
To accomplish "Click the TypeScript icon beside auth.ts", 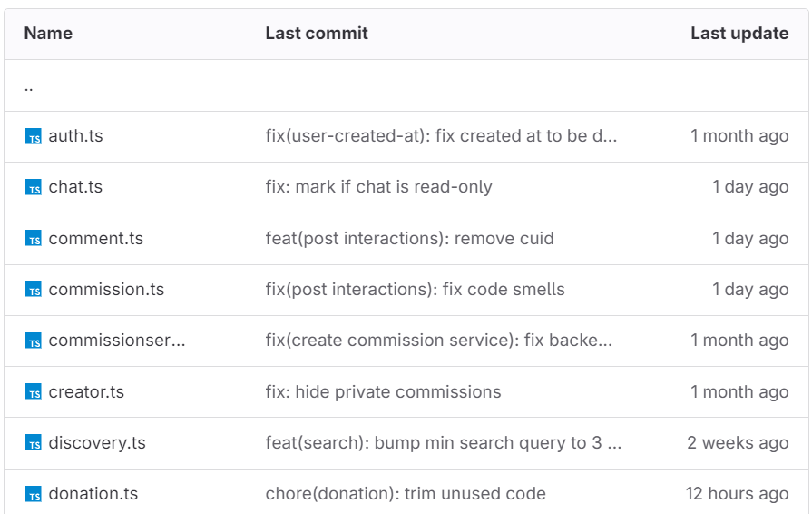I will point(34,137).
